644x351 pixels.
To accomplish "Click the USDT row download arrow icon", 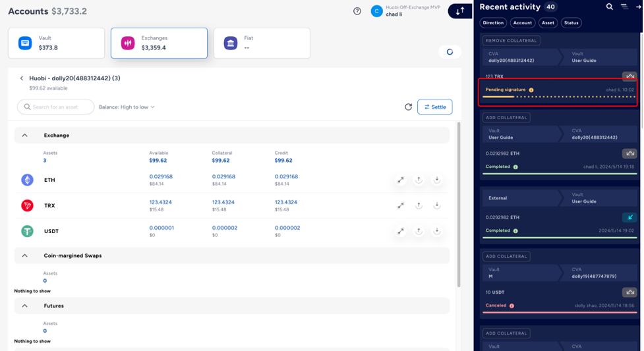I will point(436,231).
